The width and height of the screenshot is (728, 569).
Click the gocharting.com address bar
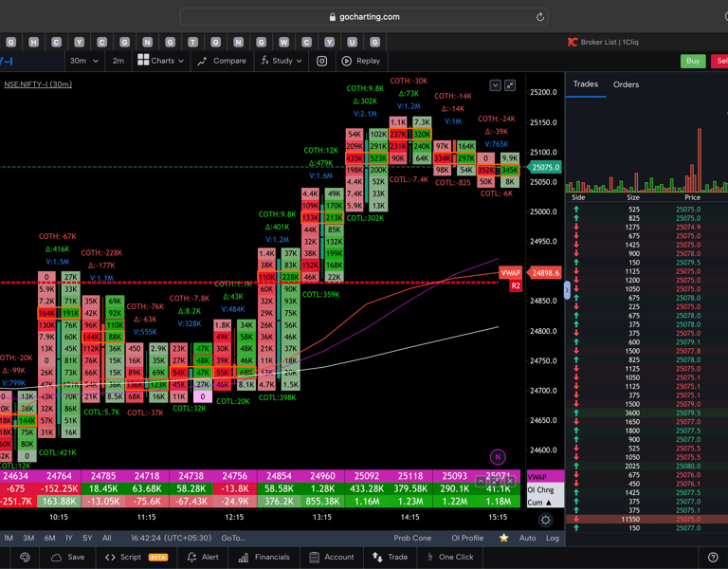point(364,17)
